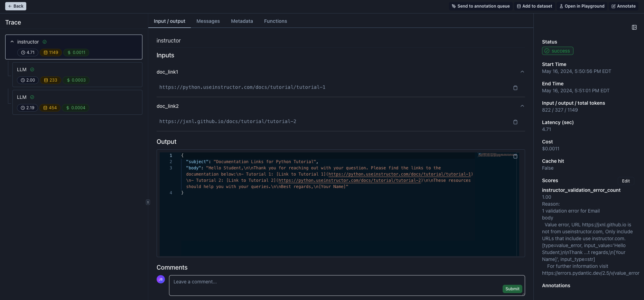
Task: Click the latency badge 2.00 on first LLM
Action: point(28,80)
